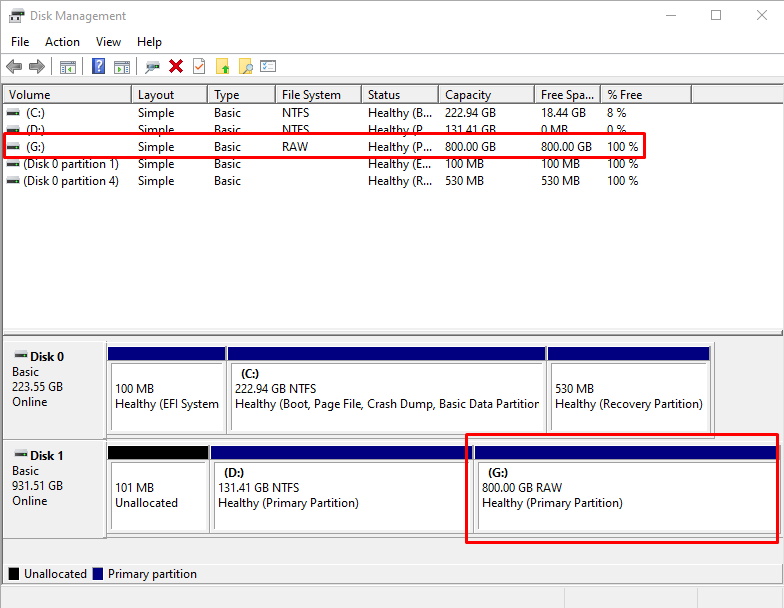
Task: Click the folder with magnifier icon
Action: [246, 66]
